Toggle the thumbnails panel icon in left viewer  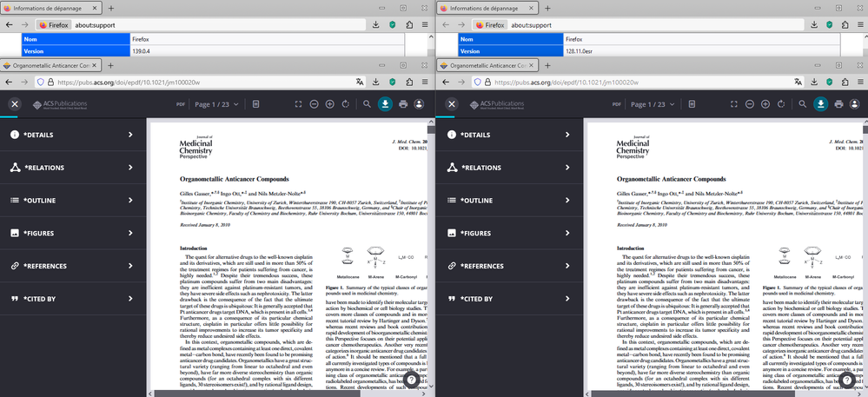(255, 104)
